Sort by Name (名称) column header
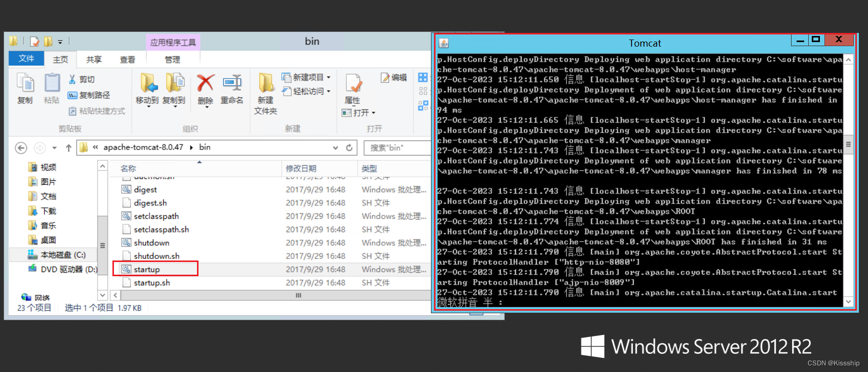868x372 pixels. click(x=196, y=168)
